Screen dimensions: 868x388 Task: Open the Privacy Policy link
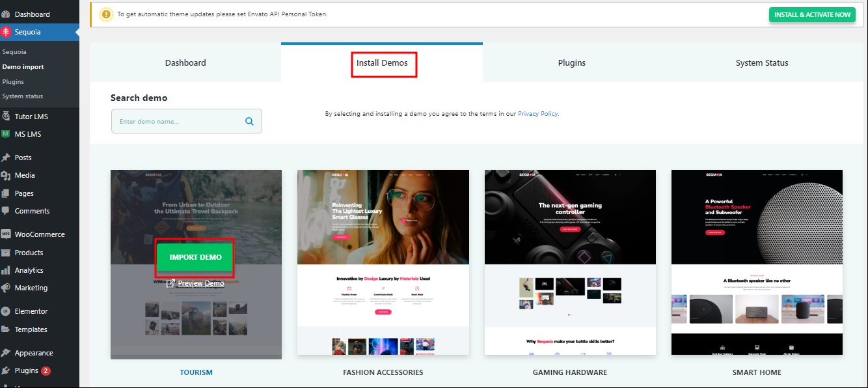tap(537, 113)
